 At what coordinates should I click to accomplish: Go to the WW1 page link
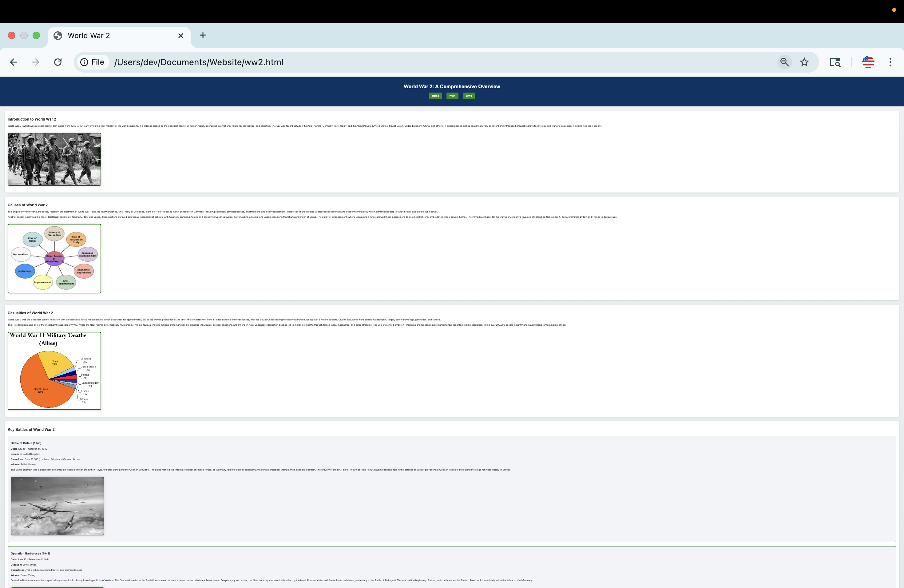click(452, 96)
